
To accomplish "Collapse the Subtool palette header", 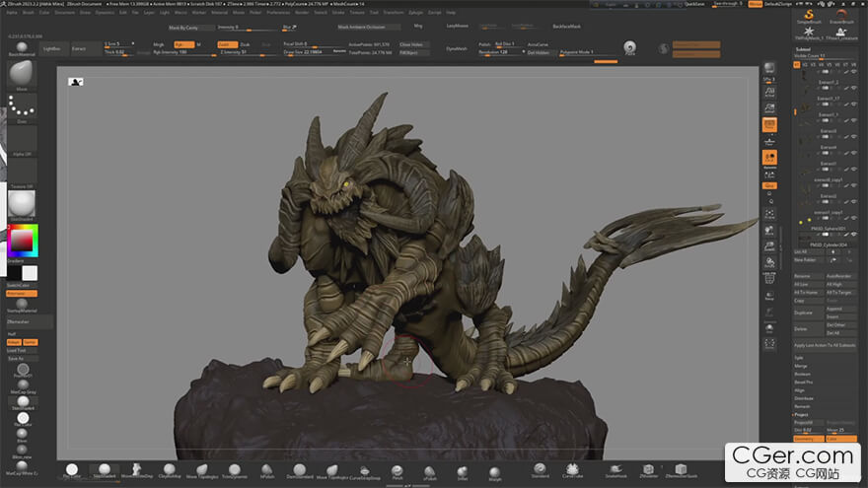I will click(803, 49).
